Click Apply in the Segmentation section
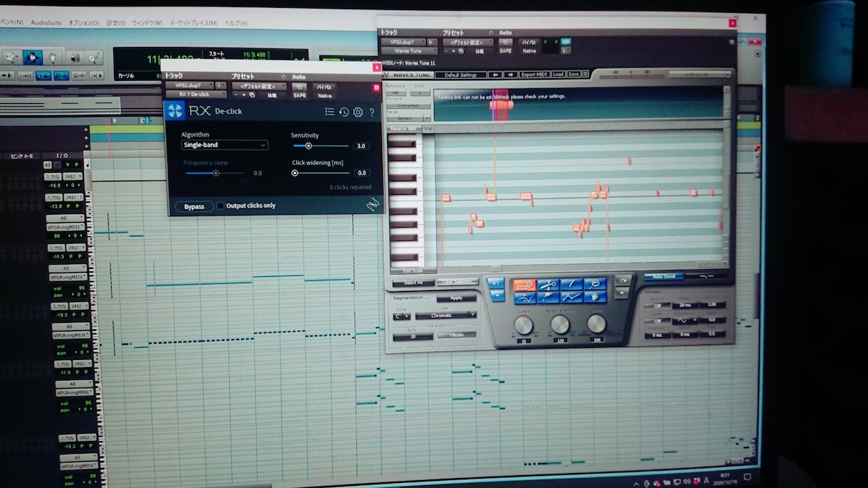This screenshot has width=868, height=488. point(457,298)
